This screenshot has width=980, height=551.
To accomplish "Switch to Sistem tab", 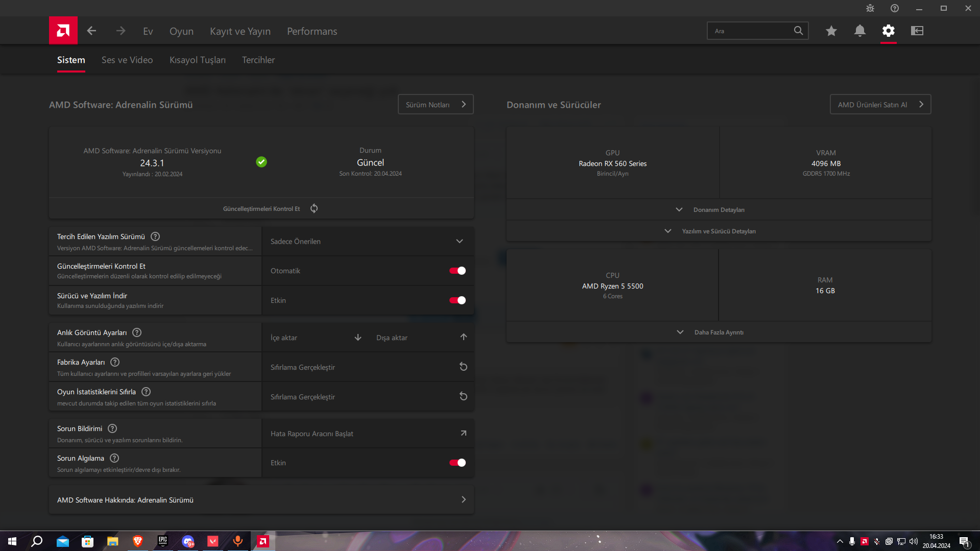I will point(71,60).
